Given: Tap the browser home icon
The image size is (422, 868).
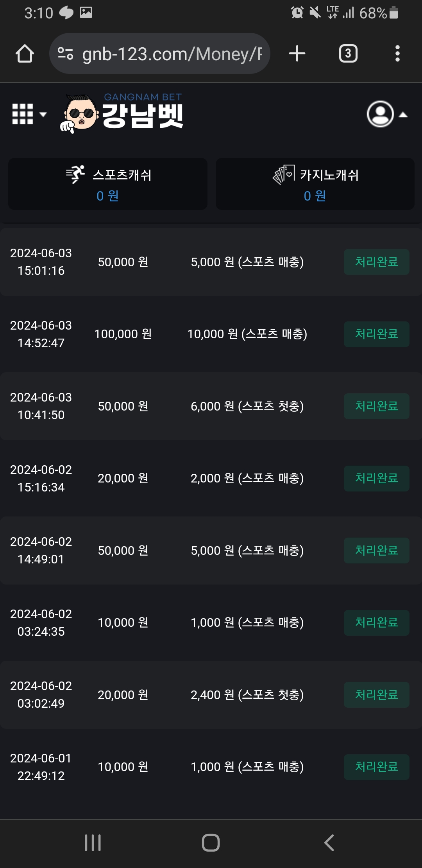Looking at the screenshot, I should [25, 54].
